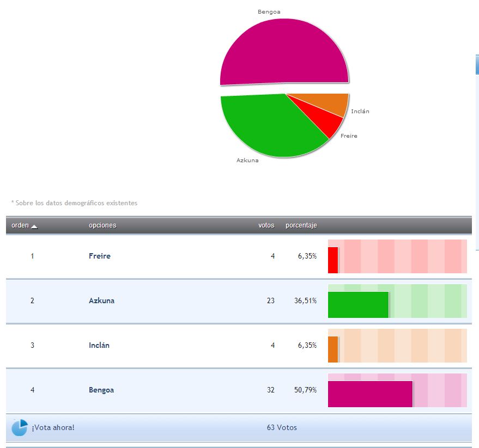Click the magenta Bengoa percentage bar
479x448 pixels.
point(370,394)
